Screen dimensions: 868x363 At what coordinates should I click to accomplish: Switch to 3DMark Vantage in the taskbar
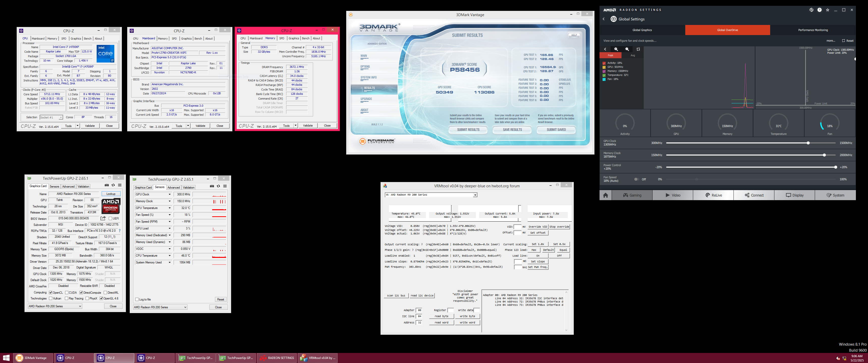coord(33,358)
